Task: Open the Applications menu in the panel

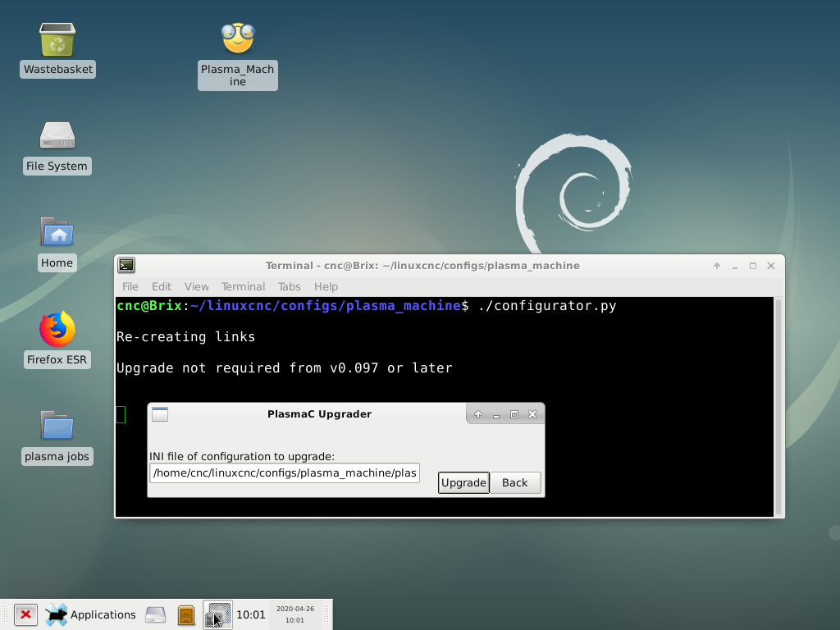Action: coord(90,614)
